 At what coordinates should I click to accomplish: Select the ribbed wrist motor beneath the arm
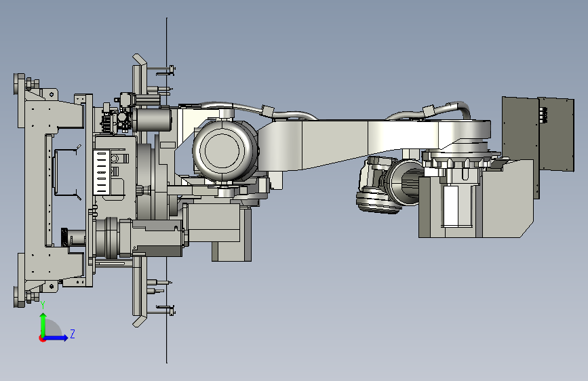click(x=378, y=203)
